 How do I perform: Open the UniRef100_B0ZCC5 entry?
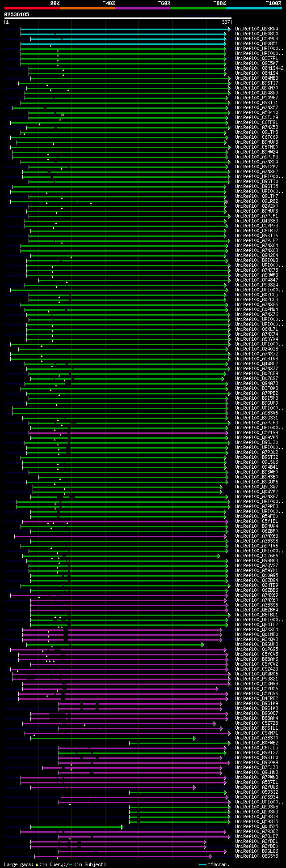click(x=257, y=295)
